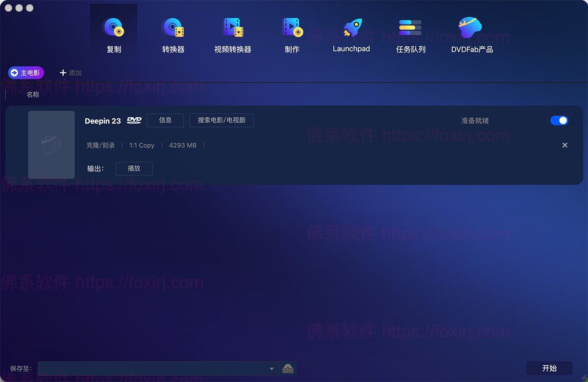Click the Name (名称) column header
Viewport: 588px width, 382px height.
33,95
